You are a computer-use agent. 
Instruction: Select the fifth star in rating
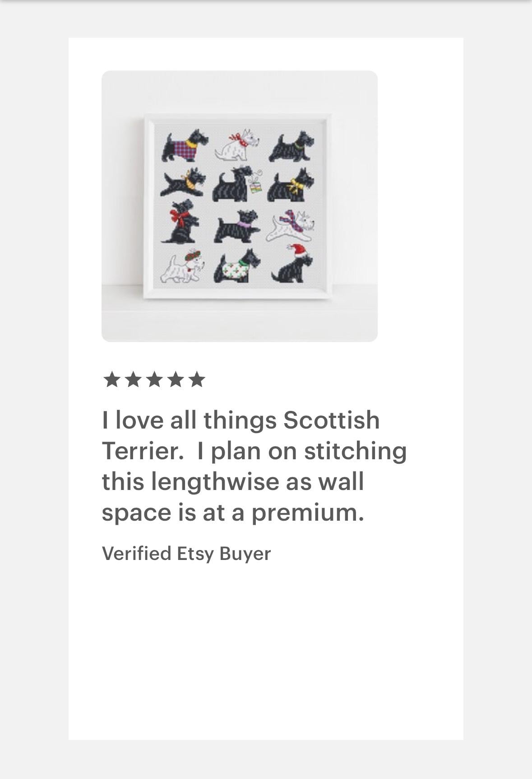(197, 380)
